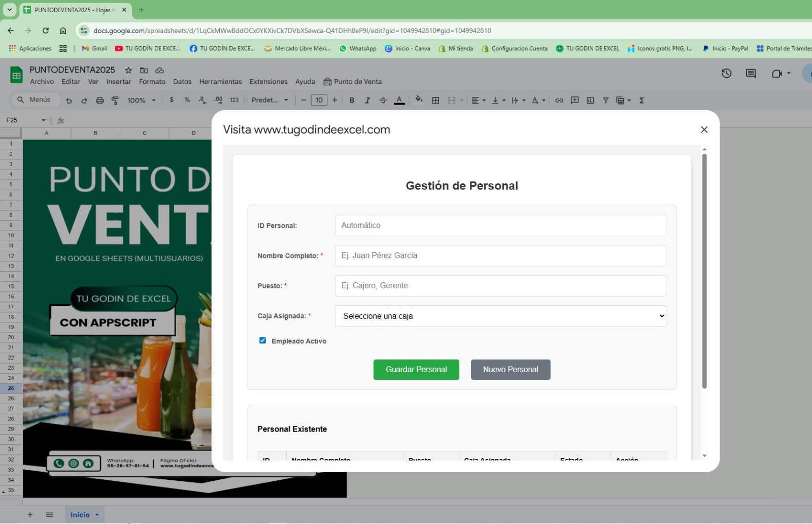812x524 pixels.
Task: Click the create filter icon
Action: [x=605, y=101]
